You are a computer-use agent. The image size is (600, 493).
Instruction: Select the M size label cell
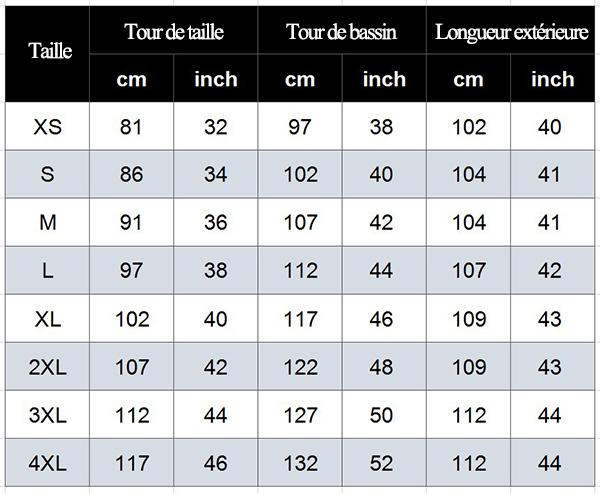(x=47, y=222)
